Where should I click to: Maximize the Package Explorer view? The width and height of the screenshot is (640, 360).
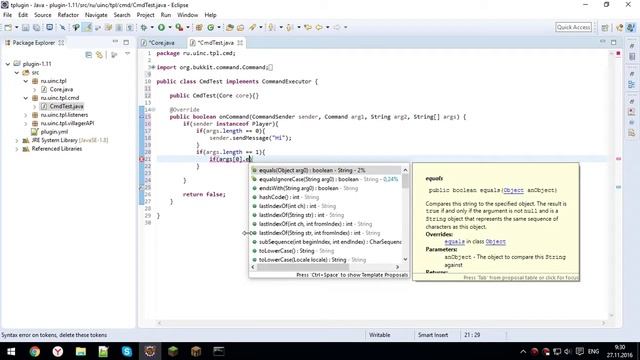coord(126,42)
